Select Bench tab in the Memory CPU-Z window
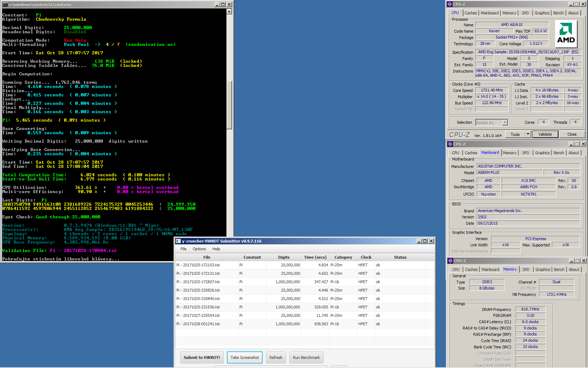This screenshot has height=368, width=588. pos(559,270)
